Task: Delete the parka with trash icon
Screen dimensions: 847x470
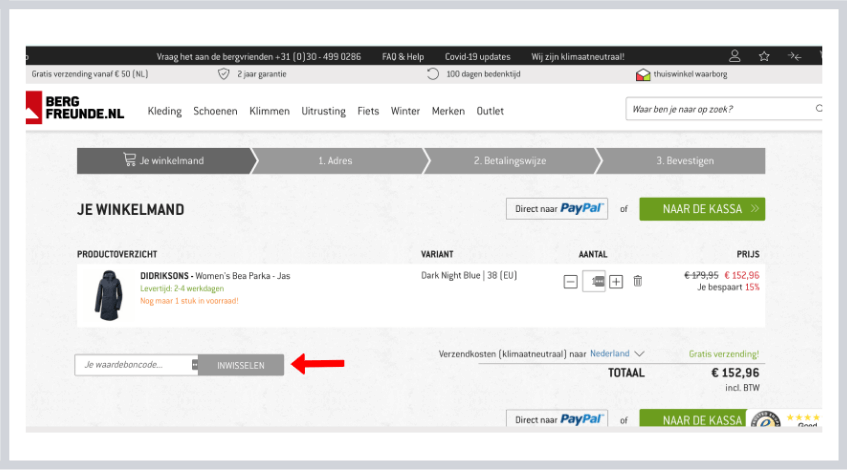Action: coord(638,281)
